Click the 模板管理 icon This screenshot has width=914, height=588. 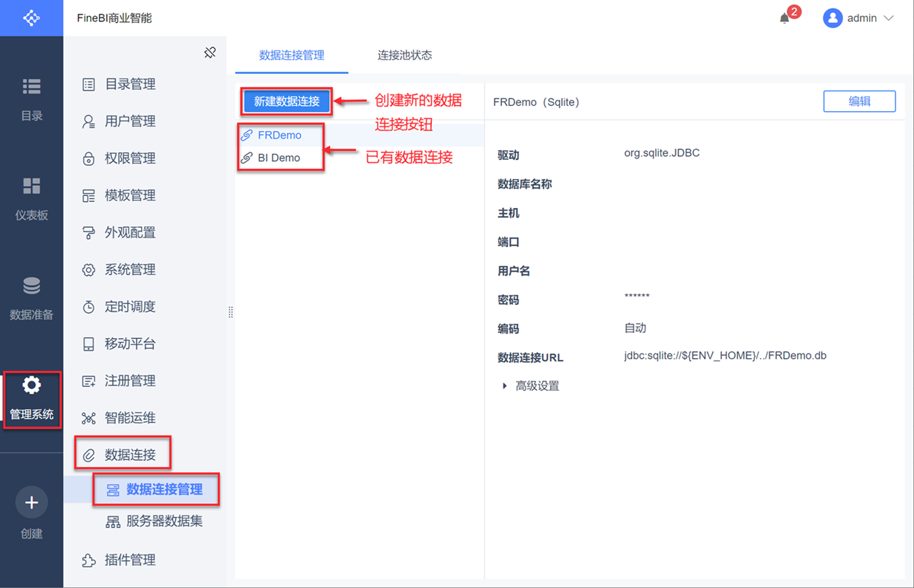tap(89, 196)
